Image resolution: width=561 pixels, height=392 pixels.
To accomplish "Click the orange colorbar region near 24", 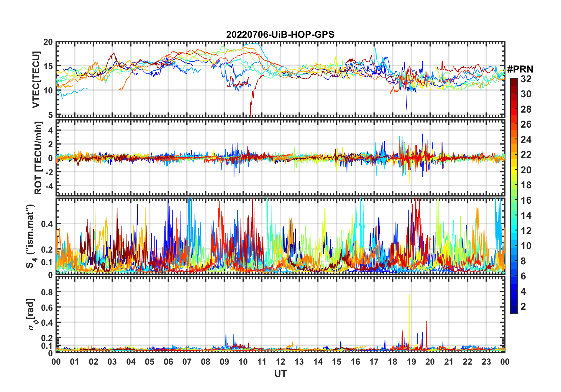I will click(514, 139).
